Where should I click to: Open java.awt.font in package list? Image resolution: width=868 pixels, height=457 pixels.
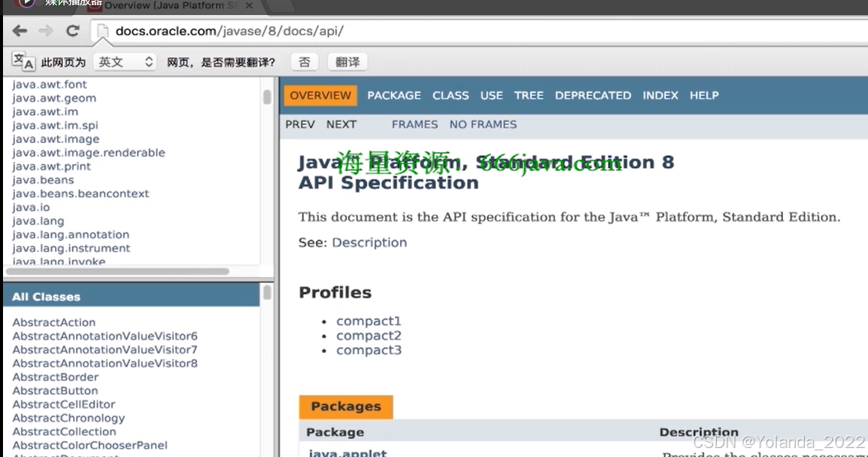click(50, 84)
